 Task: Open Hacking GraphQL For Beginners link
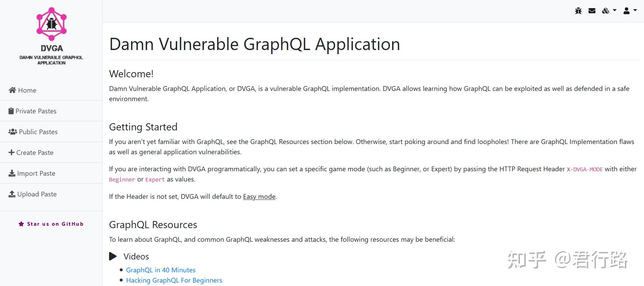[174, 280]
